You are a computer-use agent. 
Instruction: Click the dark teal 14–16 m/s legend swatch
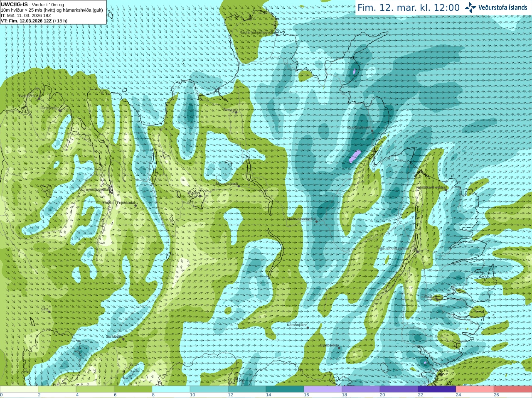point(285,389)
